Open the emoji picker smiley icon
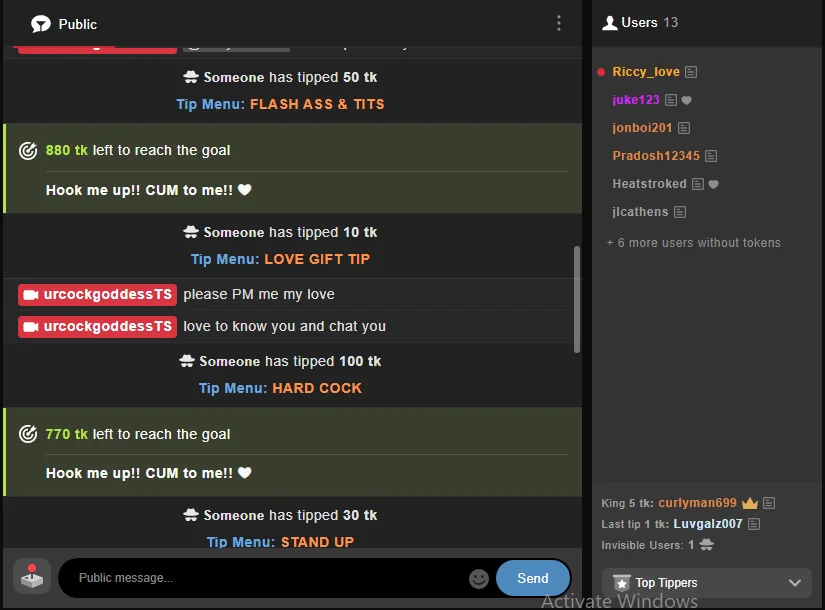 coord(479,578)
